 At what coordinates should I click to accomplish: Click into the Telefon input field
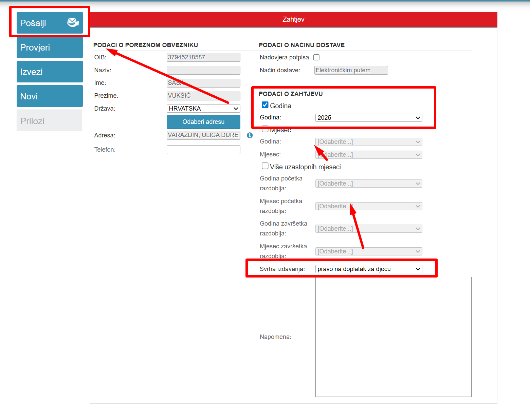pyautogui.click(x=203, y=150)
